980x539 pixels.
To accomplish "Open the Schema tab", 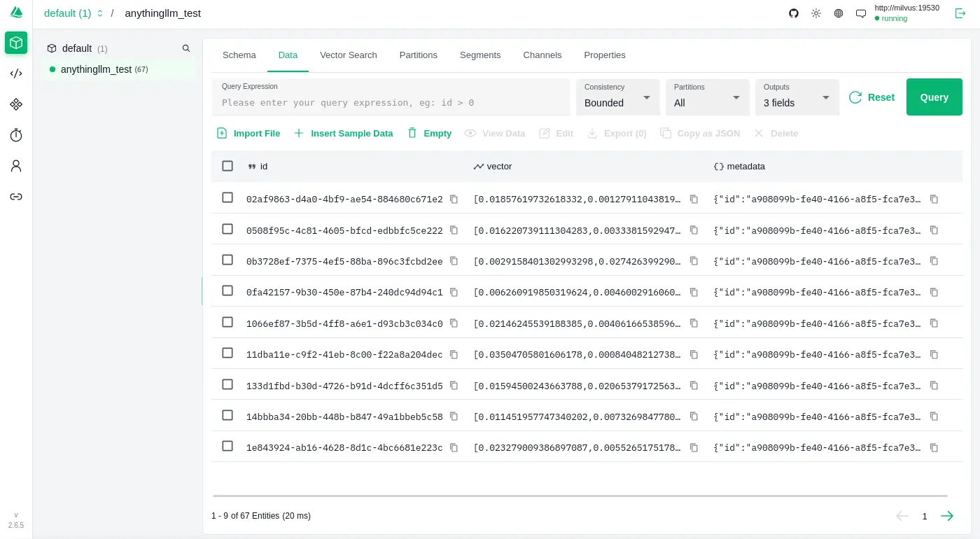I will click(239, 55).
